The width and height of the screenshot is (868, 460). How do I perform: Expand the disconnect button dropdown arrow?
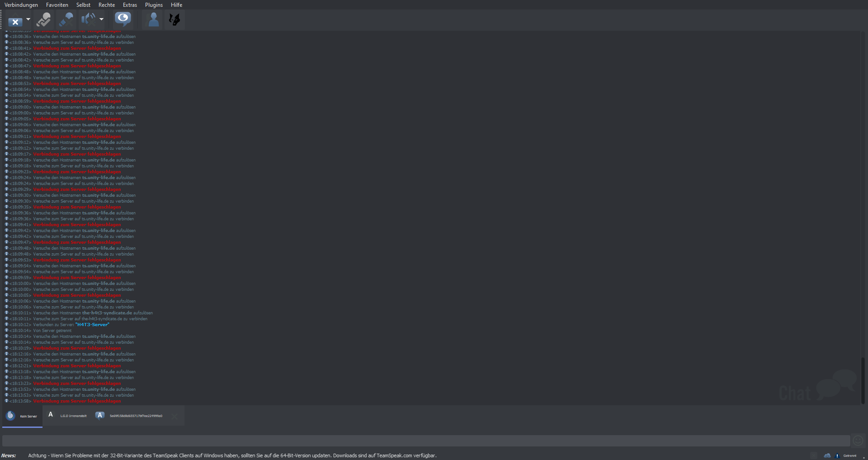tap(28, 19)
